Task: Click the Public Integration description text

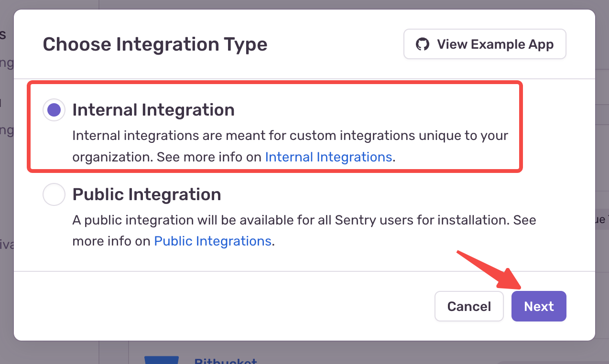Action: click(304, 220)
